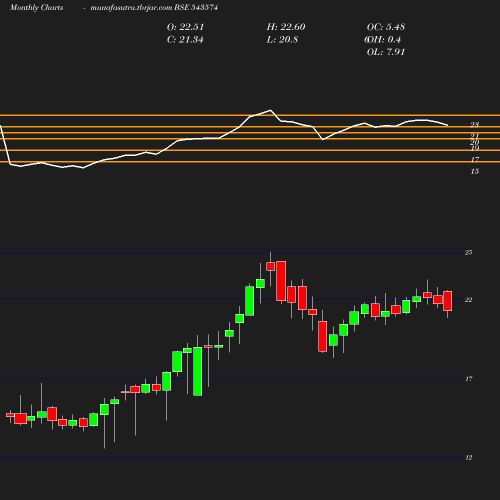Click candlestick chart axis label 22

point(468,300)
